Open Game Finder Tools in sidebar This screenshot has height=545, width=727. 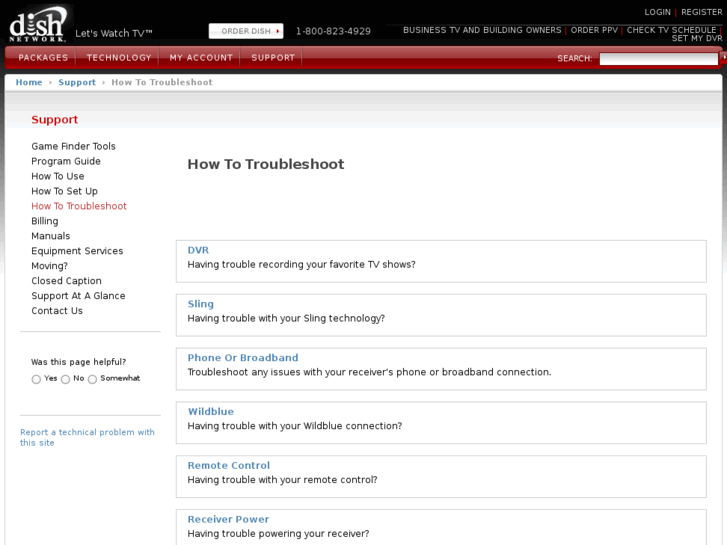point(73,146)
